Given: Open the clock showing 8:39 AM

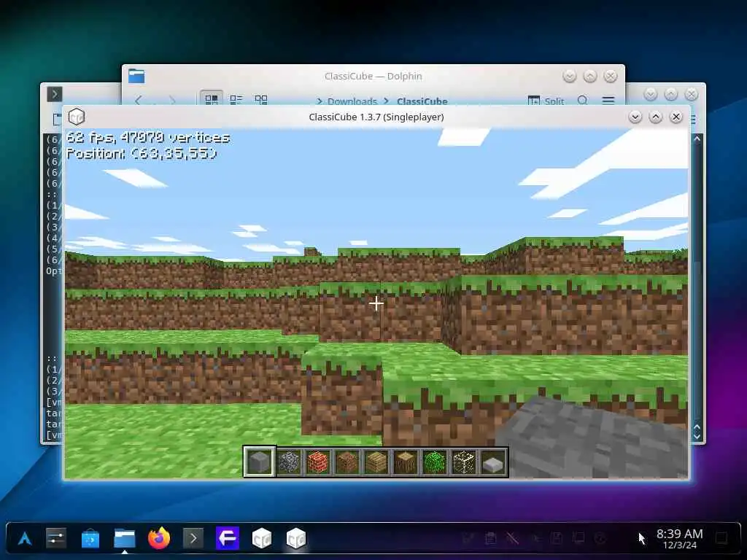Looking at the screenshot, I should point(679,539).
